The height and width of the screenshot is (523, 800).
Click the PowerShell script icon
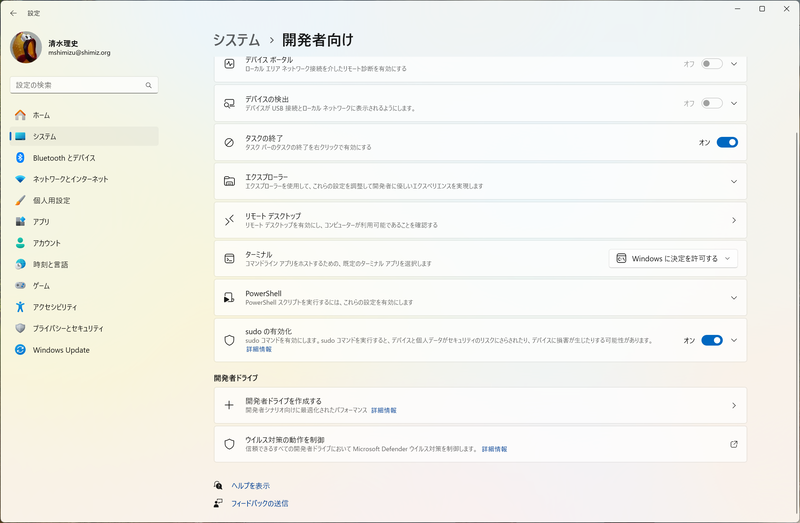tap(229, 297)
